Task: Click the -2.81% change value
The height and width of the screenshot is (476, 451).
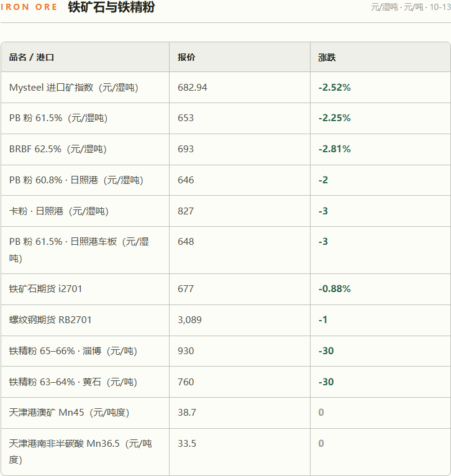Action: coord(334,149)
